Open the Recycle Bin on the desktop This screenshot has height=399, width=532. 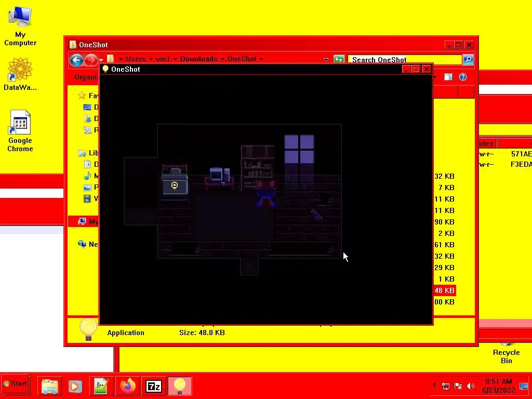[506, 353]
